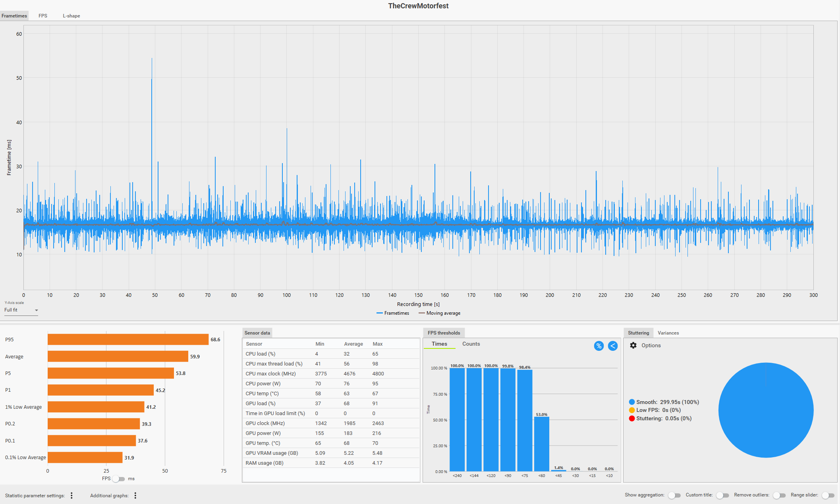Select the Counts threshold view
840x504 pixels.
point(471,344)
